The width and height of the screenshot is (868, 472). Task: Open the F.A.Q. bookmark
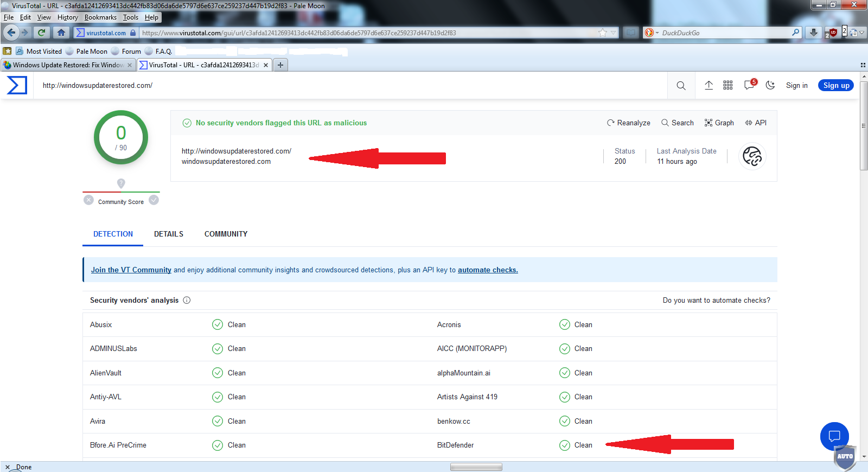click(x=158, y=51)
